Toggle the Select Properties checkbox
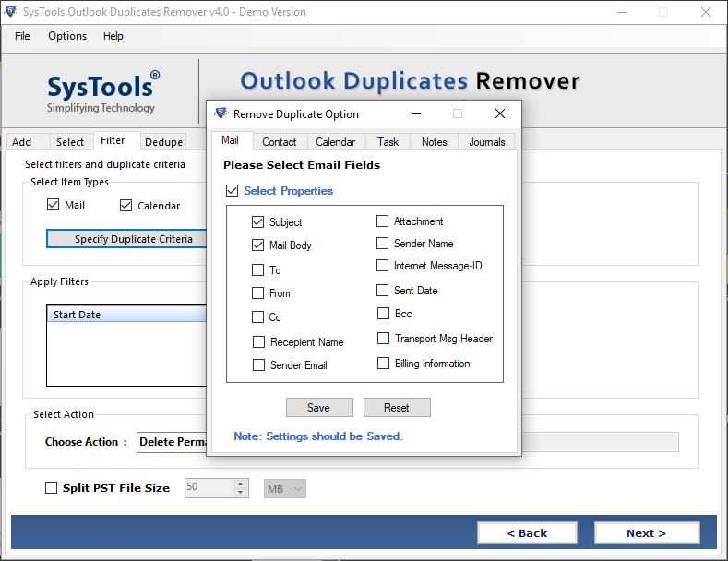Viewport: 728px width, 561px height. 232,191
